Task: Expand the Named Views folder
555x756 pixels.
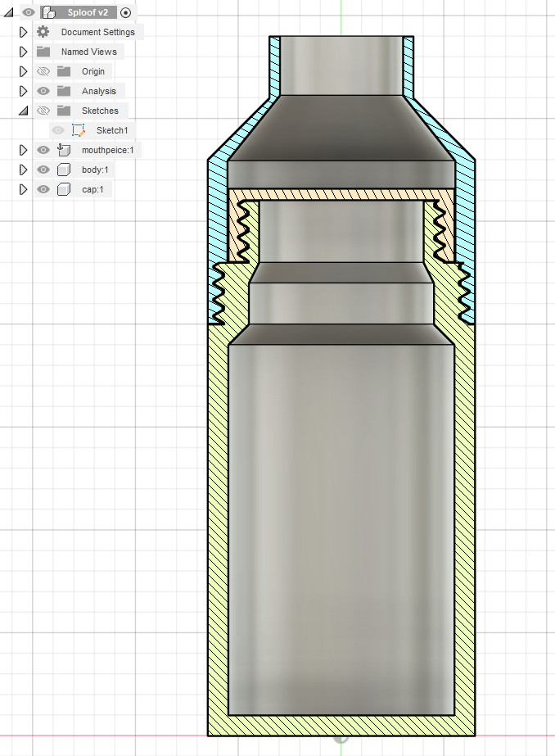Action: 23,52
